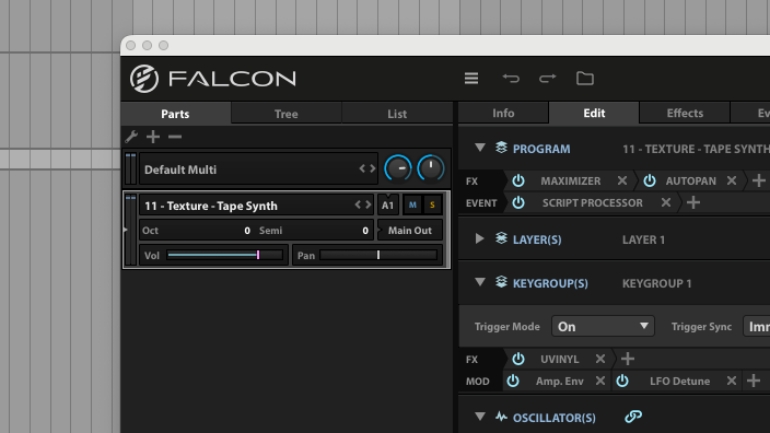Switch to the Info tab
Viewport: 770px width, 433px height.
[503, 113]
